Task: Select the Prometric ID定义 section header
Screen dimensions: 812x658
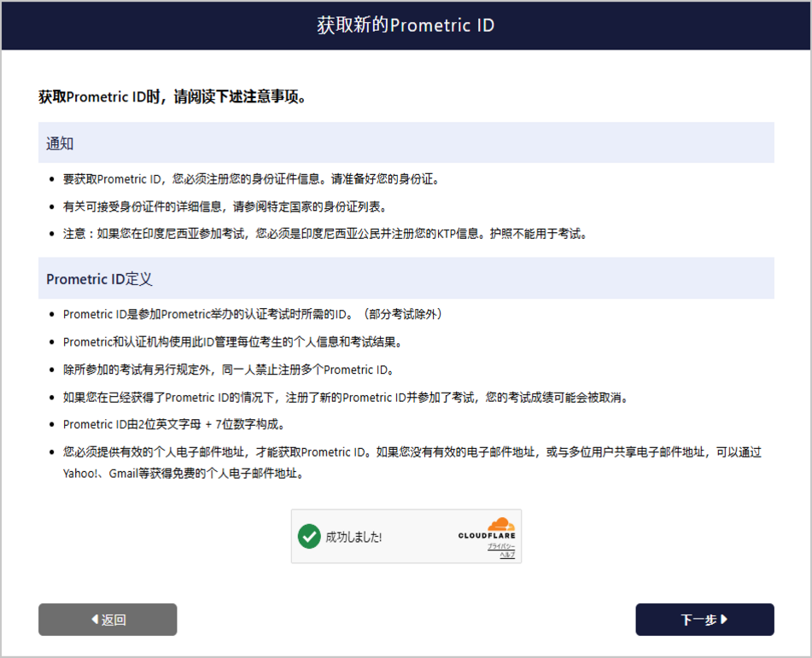Action: point(406,278)
